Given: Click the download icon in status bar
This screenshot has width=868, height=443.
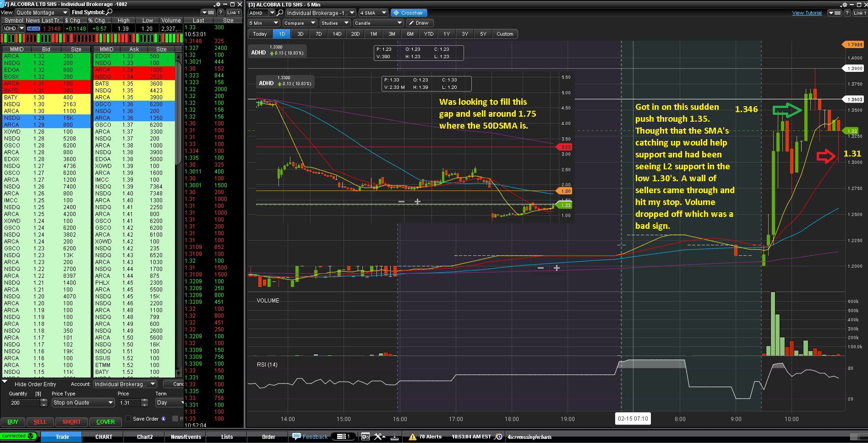Looking at the screenshot, I should (394, 437).
